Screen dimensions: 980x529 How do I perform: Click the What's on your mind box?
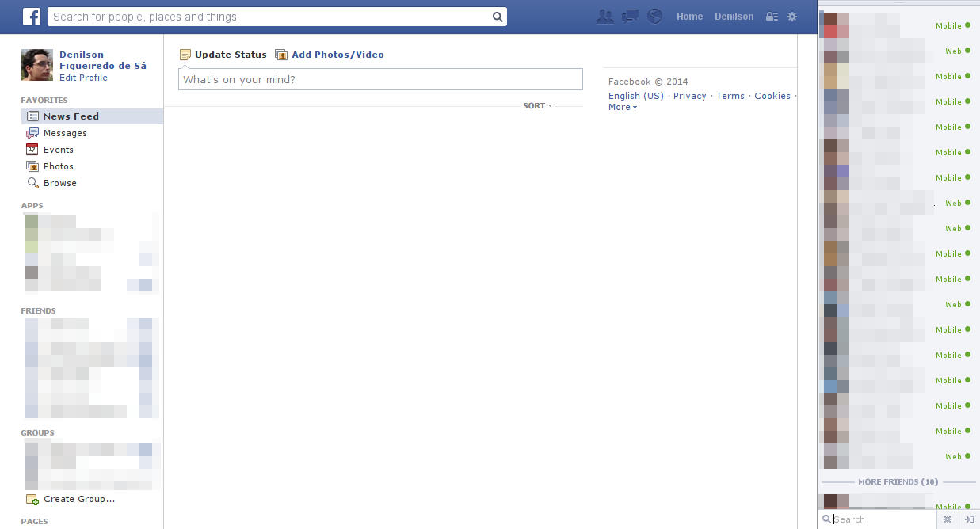click(380, 79)
